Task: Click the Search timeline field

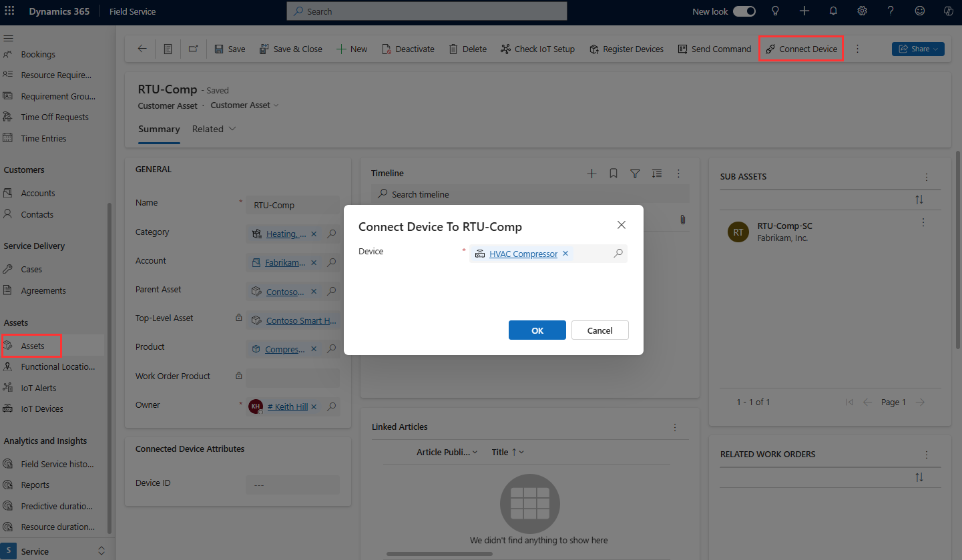Action: (x=530, y=194)
